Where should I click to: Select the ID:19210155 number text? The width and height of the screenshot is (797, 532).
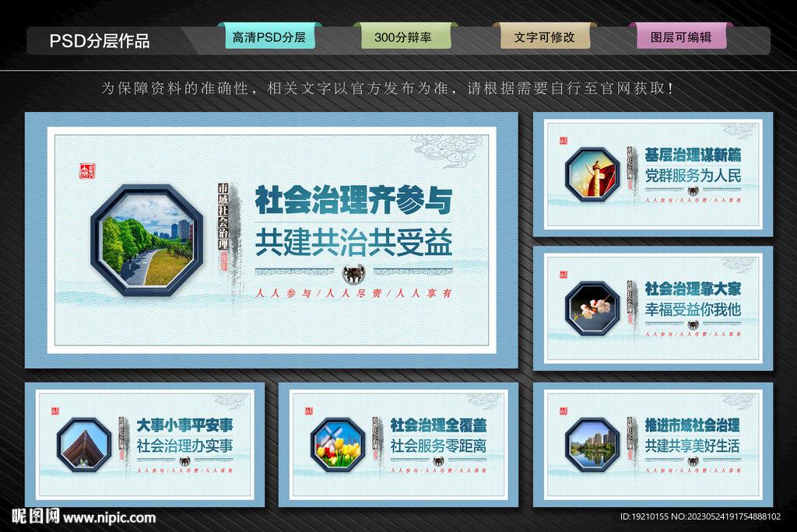coord(700,516)
